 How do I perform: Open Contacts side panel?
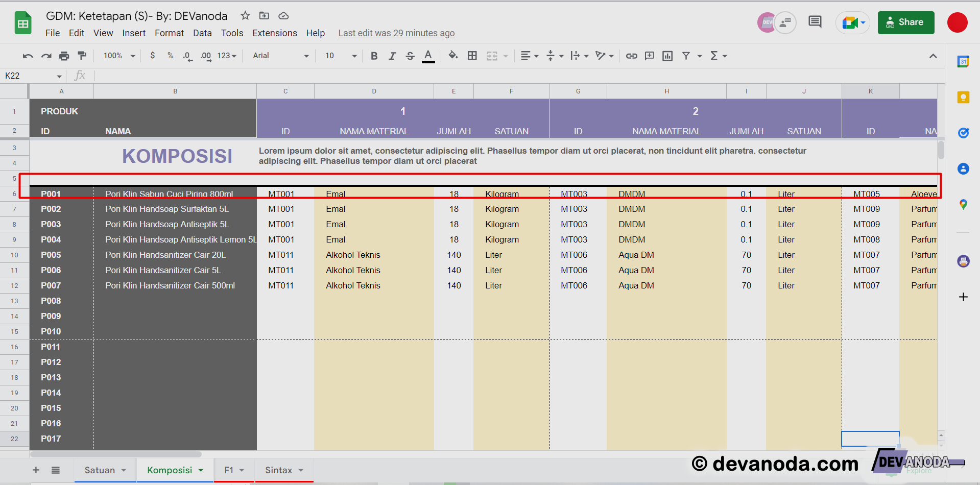pos(963,169)
